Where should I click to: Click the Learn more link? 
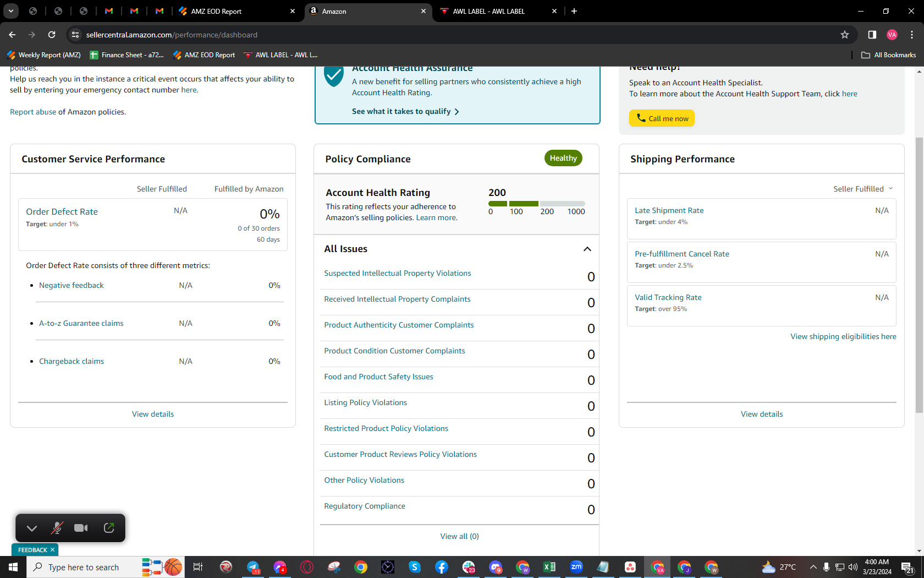coord(436,217)
